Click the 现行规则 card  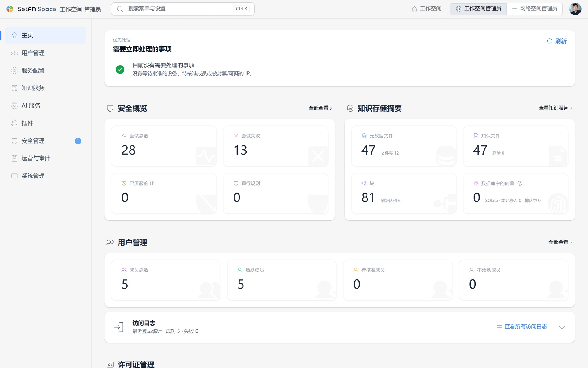point(276,194)
